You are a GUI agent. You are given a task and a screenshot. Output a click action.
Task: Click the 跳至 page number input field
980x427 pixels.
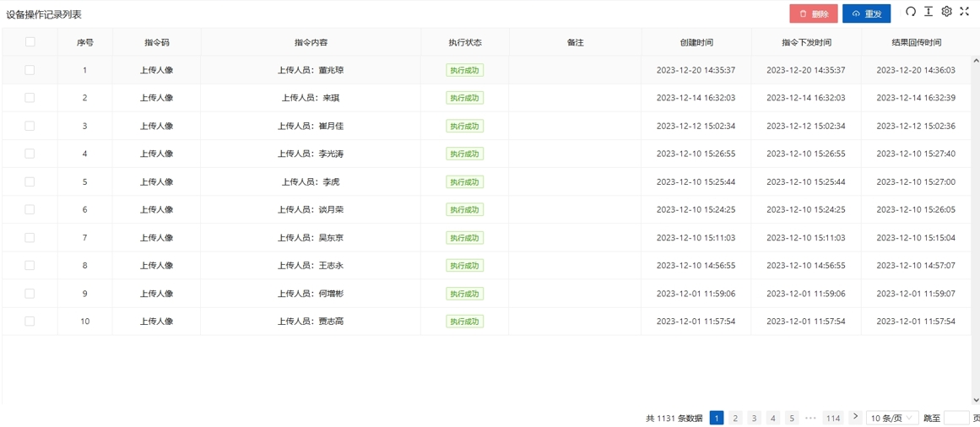tap(956, 418)
